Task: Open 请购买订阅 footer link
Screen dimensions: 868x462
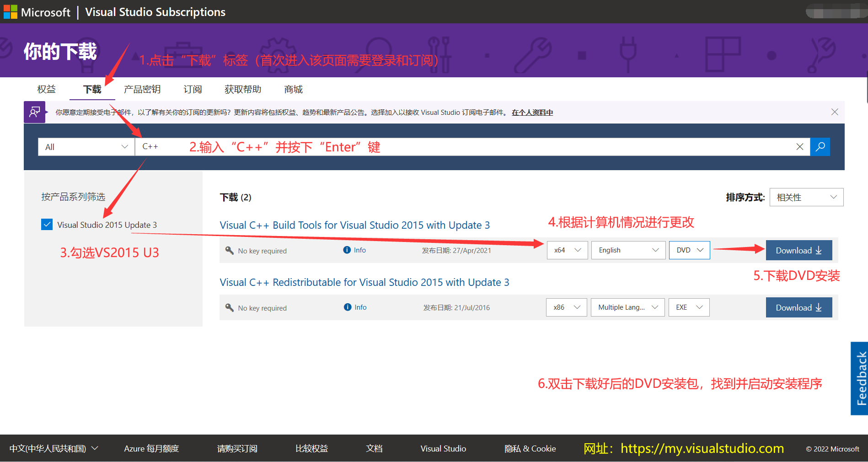Action: click(237, 449)
